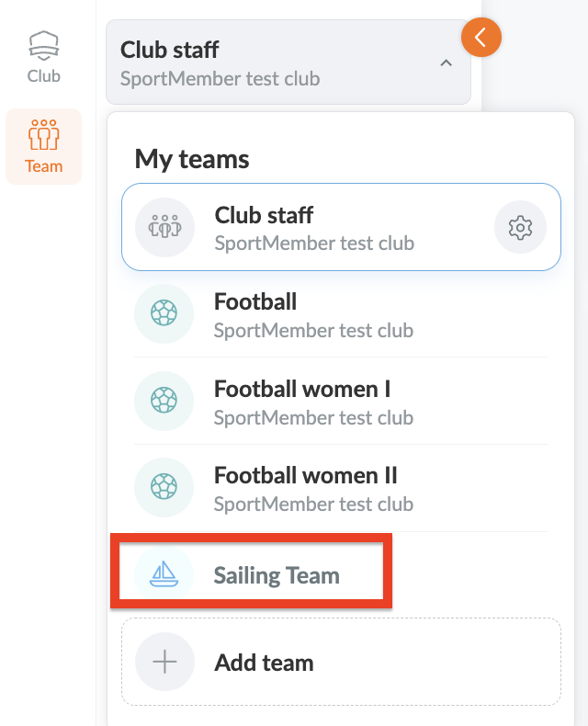Image resolution: width=588 pixels, height=726 pixels.
Task: Click the Team label in sidebar
Action: 43,166
